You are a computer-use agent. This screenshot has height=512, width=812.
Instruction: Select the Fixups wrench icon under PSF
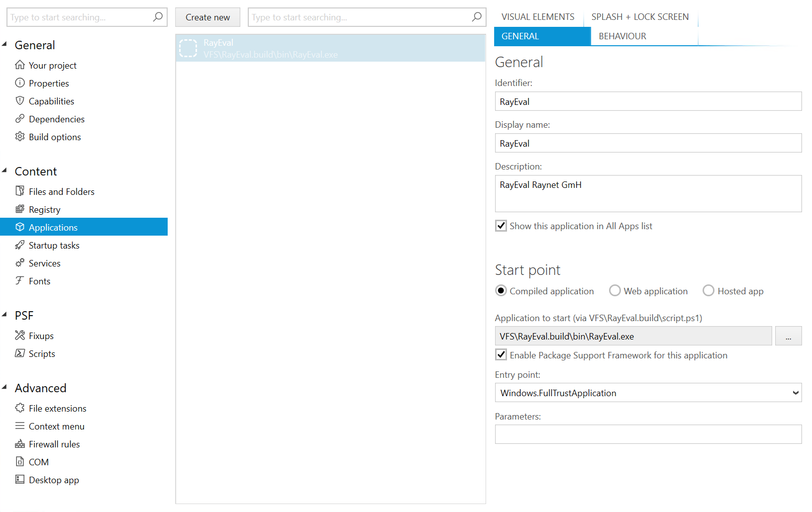coord(19,335)
